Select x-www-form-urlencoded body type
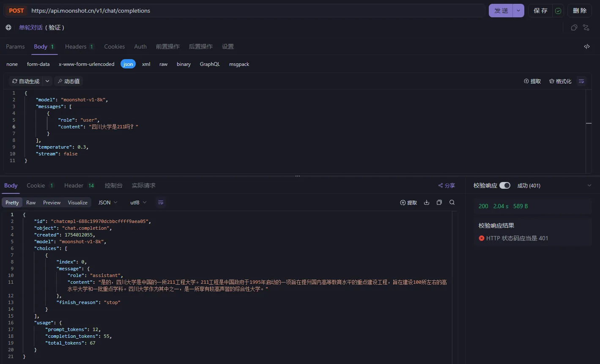This screenshot has height=364, width=600. (87, 64)
